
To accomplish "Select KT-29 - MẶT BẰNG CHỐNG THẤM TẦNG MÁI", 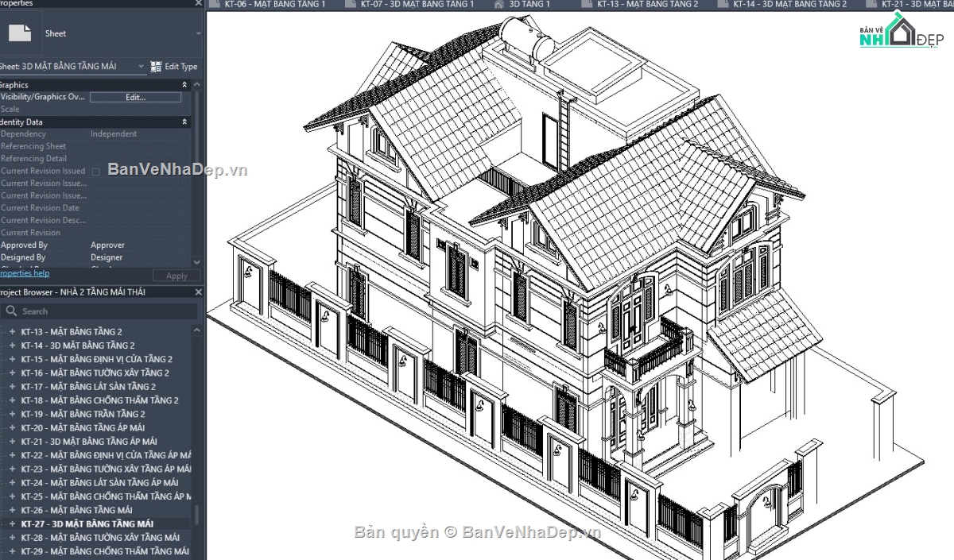I will coord(105,551).
